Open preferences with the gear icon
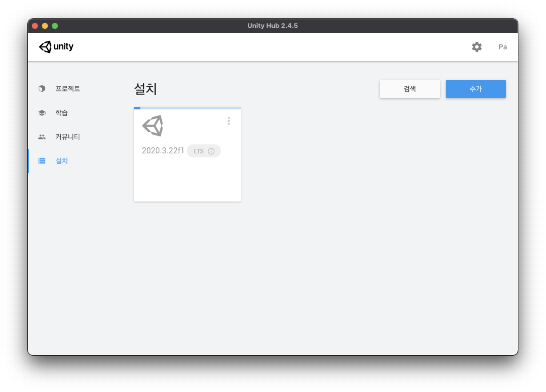The image size is (546, 392). [x=476, y=47]
